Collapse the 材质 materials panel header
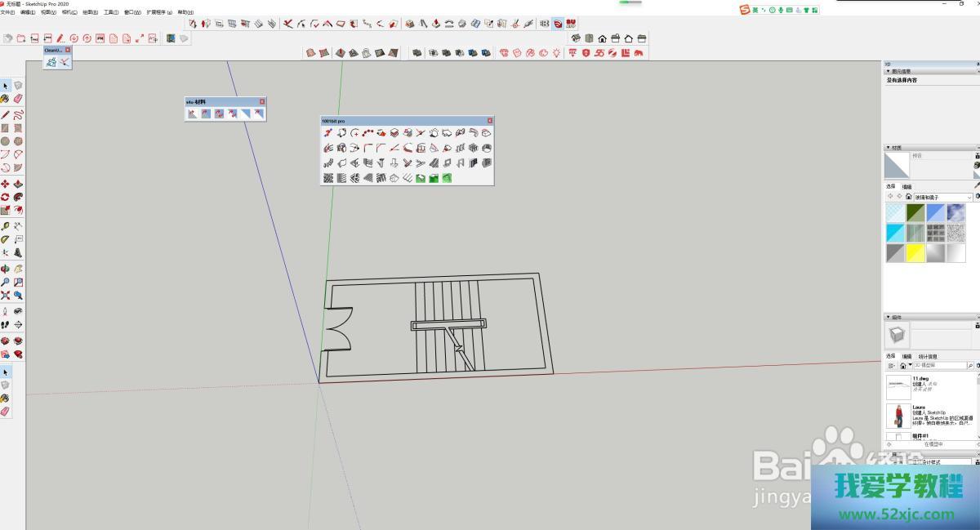Viewport: 980px width, 530px height. [x=888, y=148]
